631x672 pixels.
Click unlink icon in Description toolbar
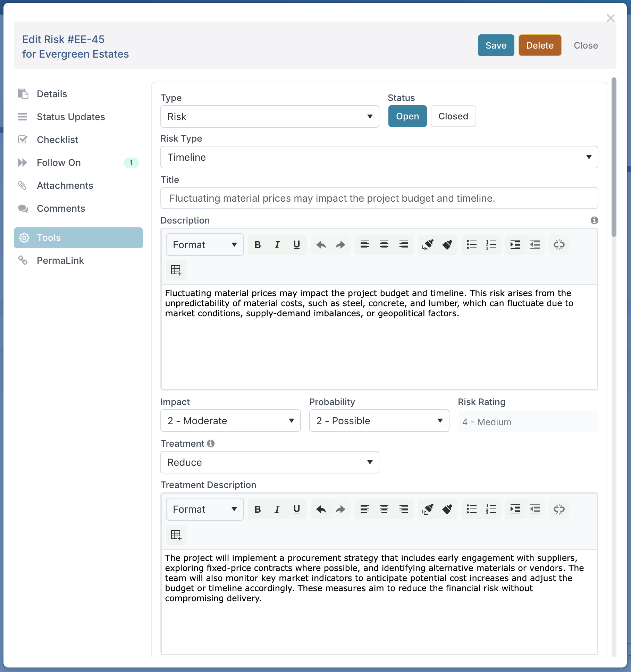tap(559, 245)
